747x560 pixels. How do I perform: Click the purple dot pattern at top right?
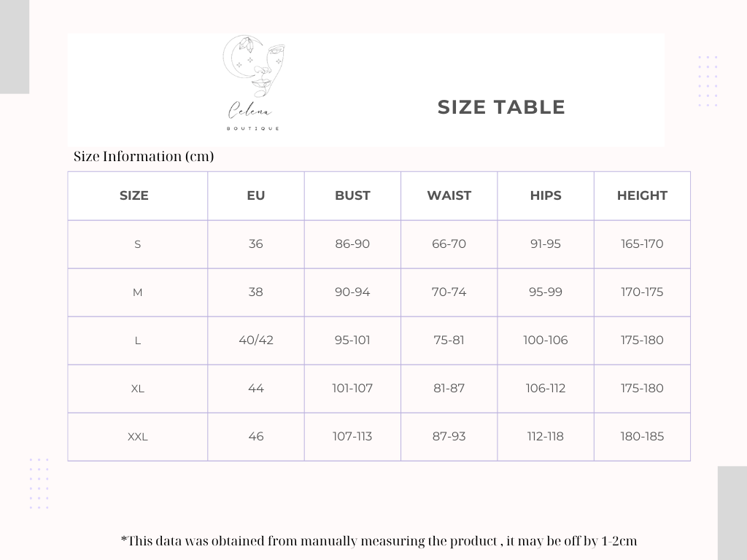tap(708, 81)
